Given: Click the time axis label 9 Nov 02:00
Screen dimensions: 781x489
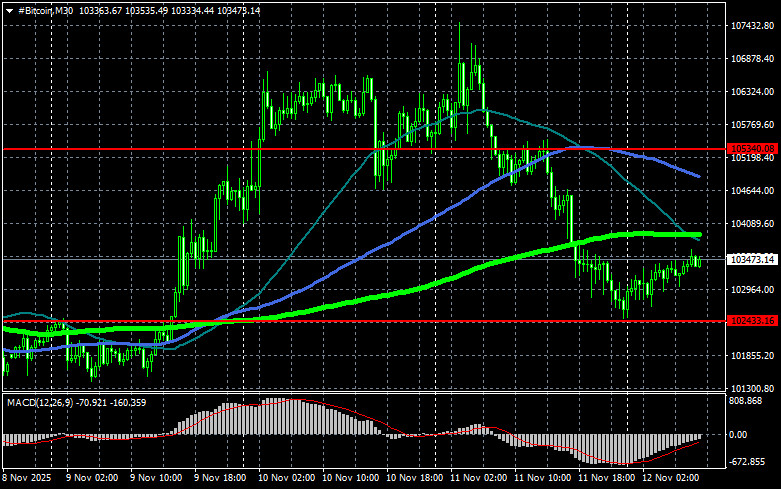Looking at the screenshot, I should pyautogui.click(x=92, y=478).
